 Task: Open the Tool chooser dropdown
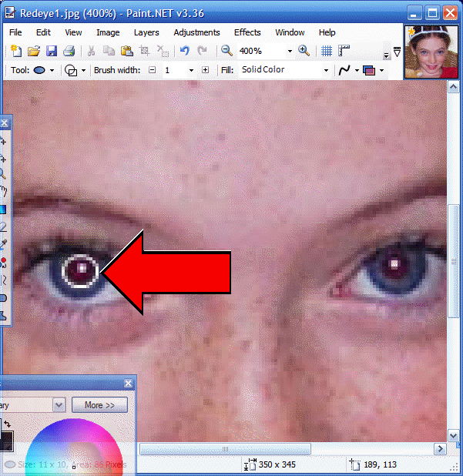tap(52, 70)
